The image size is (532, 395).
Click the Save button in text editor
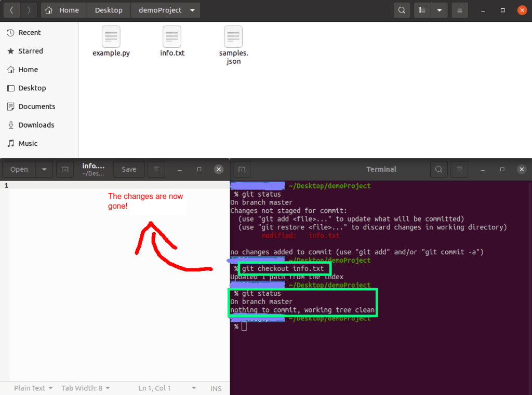click(x=129, y=169)
